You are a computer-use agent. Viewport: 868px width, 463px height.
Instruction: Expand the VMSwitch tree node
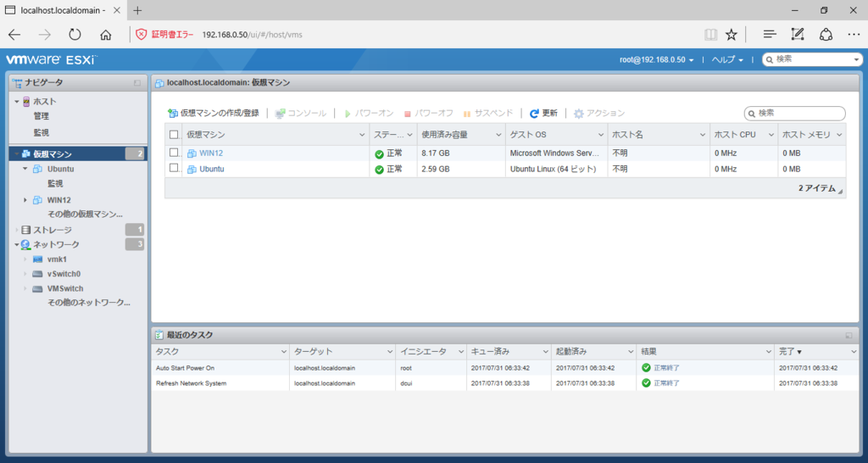click(25, 288)
